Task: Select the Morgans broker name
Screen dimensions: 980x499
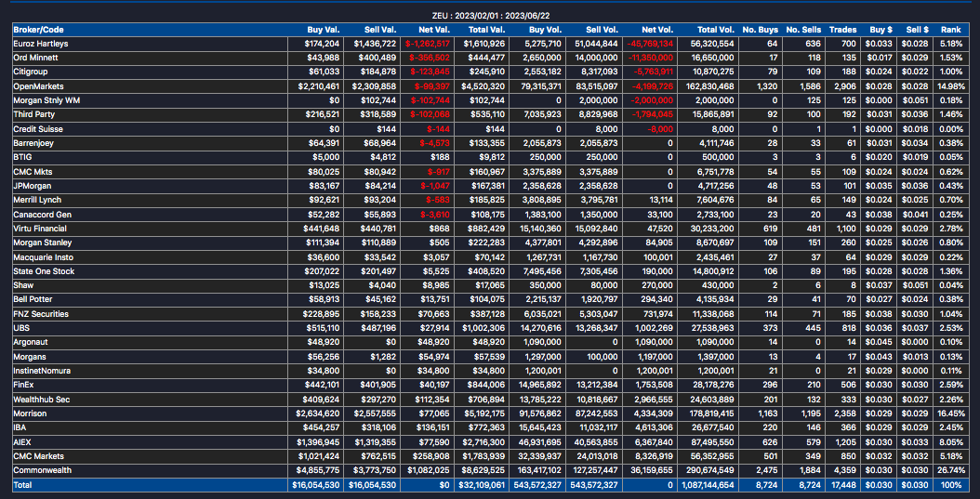Action: point(30,357)
